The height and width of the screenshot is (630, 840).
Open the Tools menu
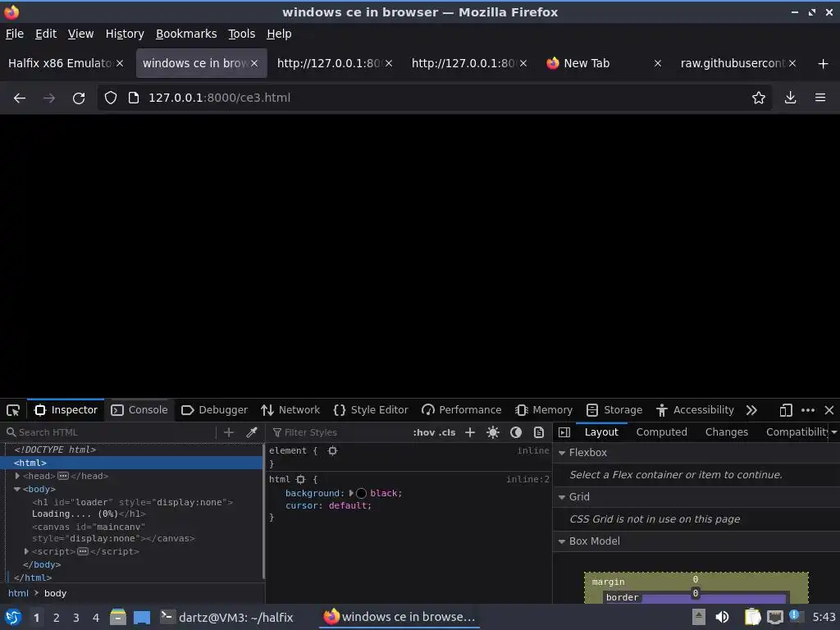[242, 34]
